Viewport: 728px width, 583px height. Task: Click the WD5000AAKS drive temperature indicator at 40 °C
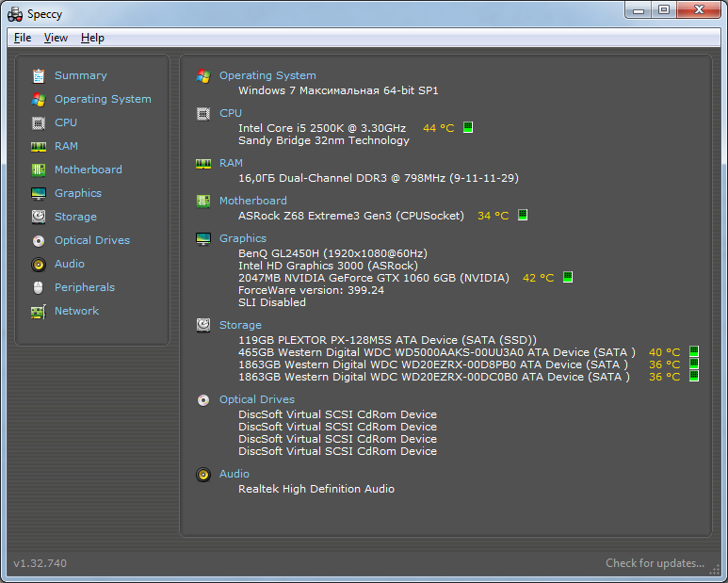pyautogui.click(x=694, y=351)
